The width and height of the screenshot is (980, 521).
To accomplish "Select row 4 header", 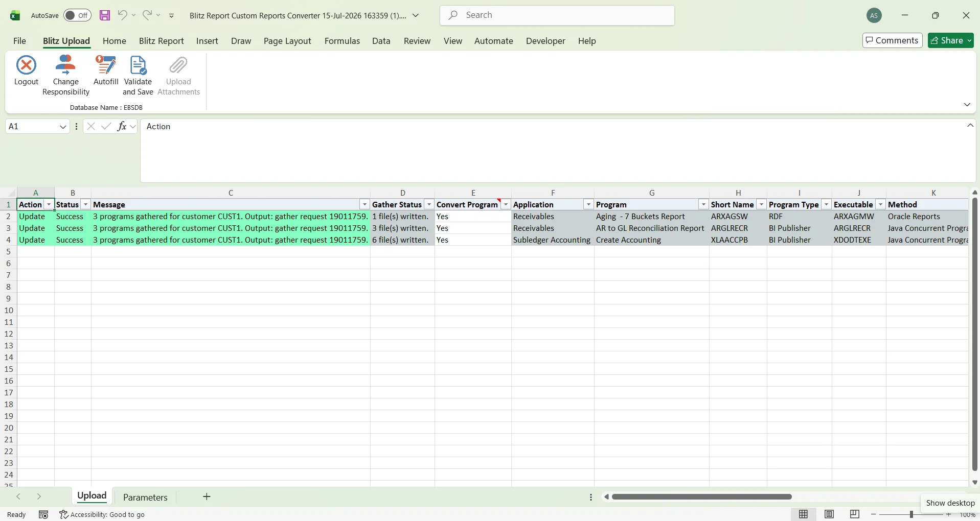I will [x=8, y=240].
